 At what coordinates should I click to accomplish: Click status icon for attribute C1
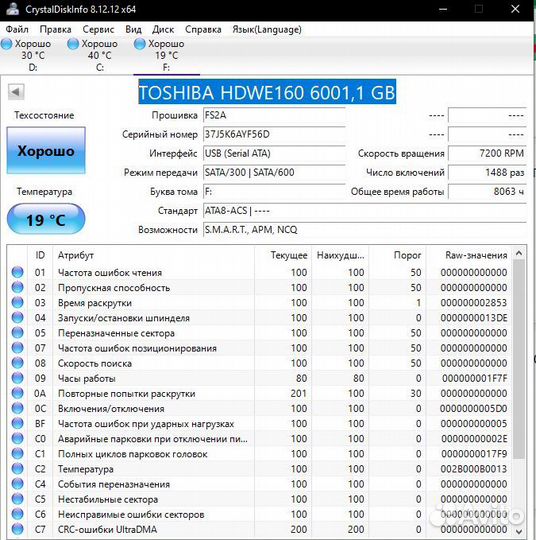(x=18, y=454)
